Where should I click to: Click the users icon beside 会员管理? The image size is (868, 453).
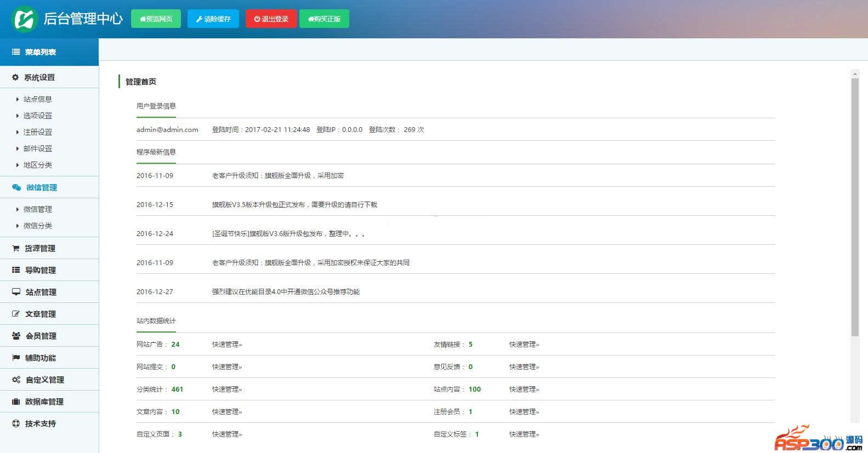16,336
